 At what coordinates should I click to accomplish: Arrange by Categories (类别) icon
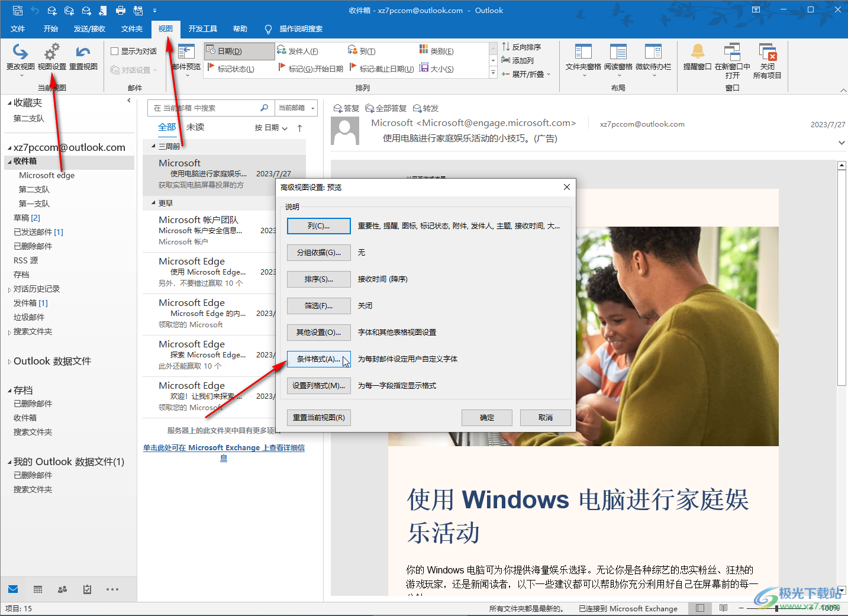coord(424,50)
